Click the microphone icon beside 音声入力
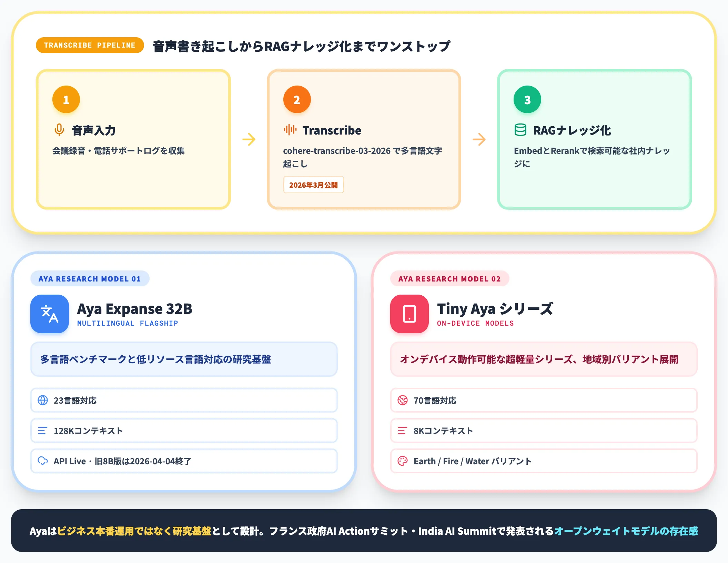 click(59, 130)
